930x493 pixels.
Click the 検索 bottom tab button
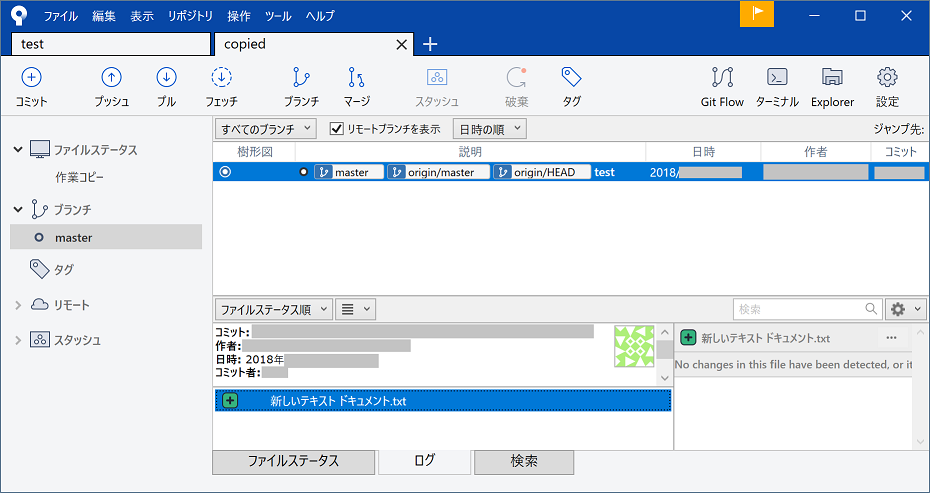coord(523,461)
